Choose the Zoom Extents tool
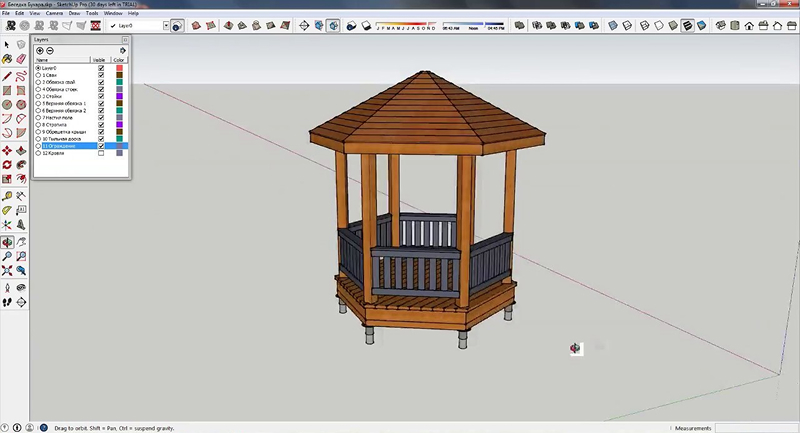Screen dimensions: 800x433 pos(7,271)
